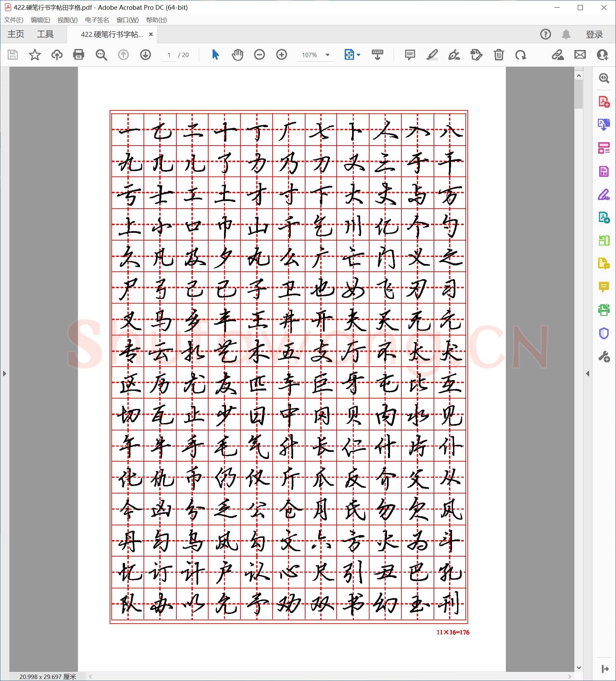Click the 登录 sign-in button

click(594, 34)
